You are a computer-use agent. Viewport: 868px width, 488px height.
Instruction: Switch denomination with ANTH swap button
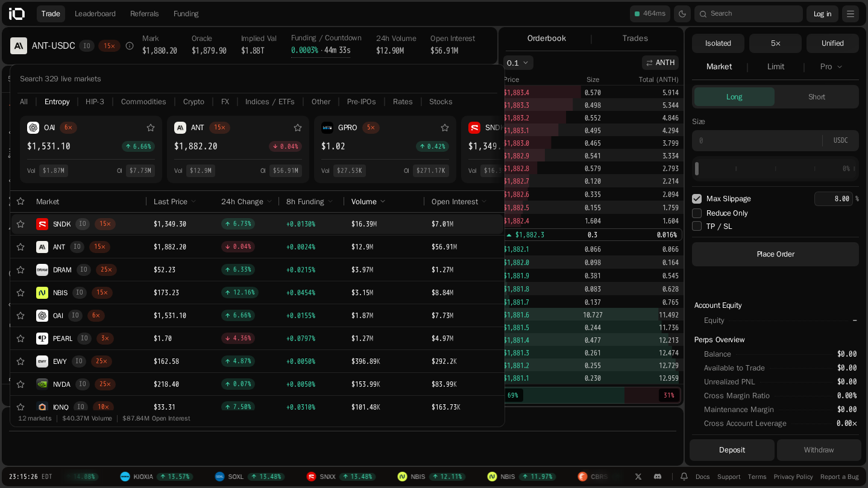[660, 63]
